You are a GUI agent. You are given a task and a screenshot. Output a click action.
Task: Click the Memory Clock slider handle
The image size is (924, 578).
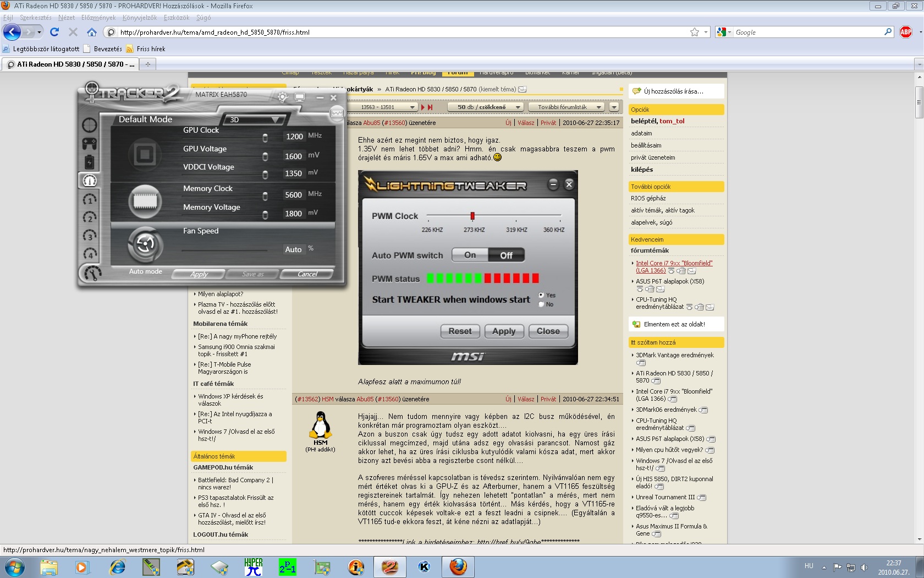point(265,196)
